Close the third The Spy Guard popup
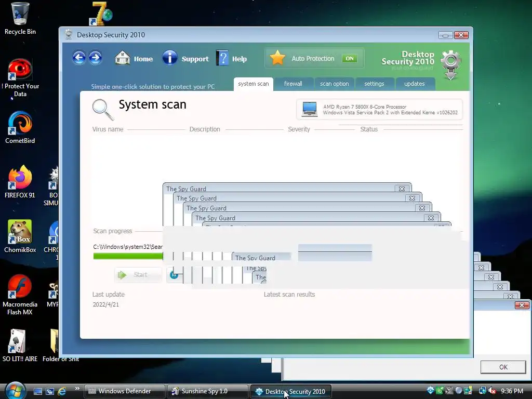 pos(422,208)
